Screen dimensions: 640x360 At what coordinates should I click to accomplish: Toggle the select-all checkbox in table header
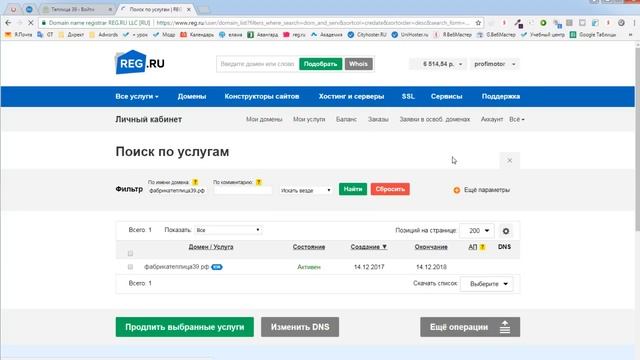pos(130,253)
